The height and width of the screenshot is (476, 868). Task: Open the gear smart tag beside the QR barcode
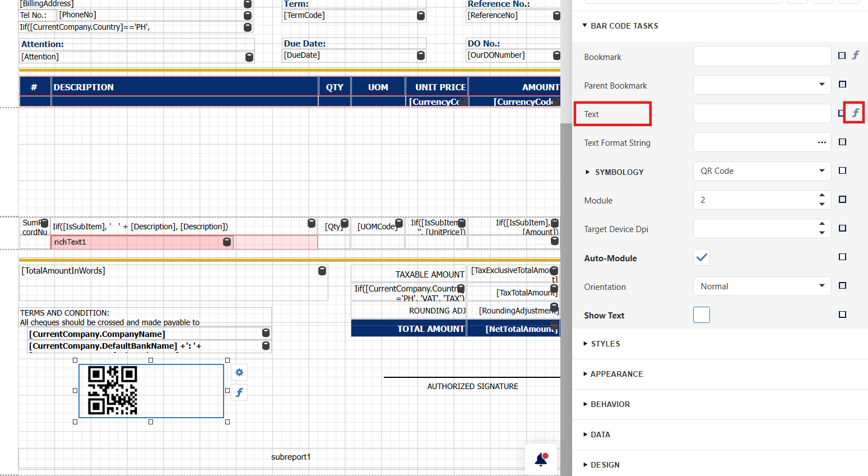coord(239,372)
